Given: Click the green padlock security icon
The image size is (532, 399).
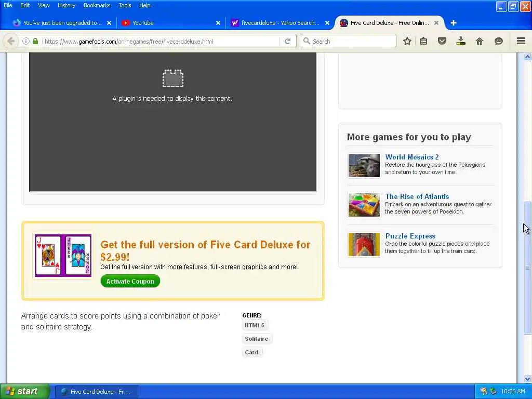Looking at the screenshot, I should pos(35,41).
